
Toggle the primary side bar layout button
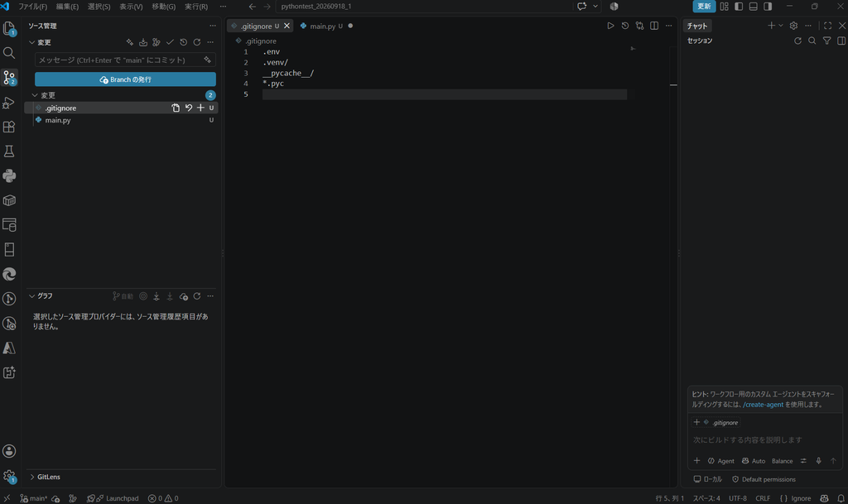coord(739,7)
